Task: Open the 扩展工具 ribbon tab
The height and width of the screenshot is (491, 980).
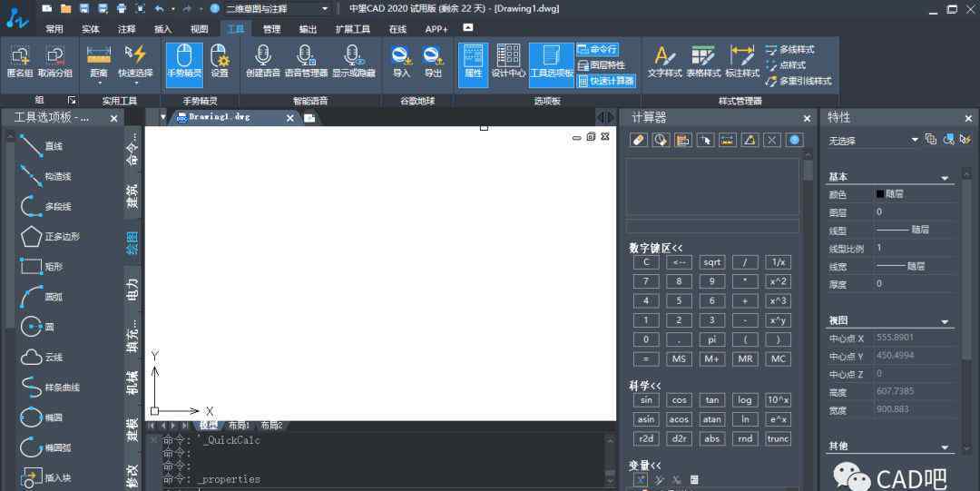Action: 352,29
